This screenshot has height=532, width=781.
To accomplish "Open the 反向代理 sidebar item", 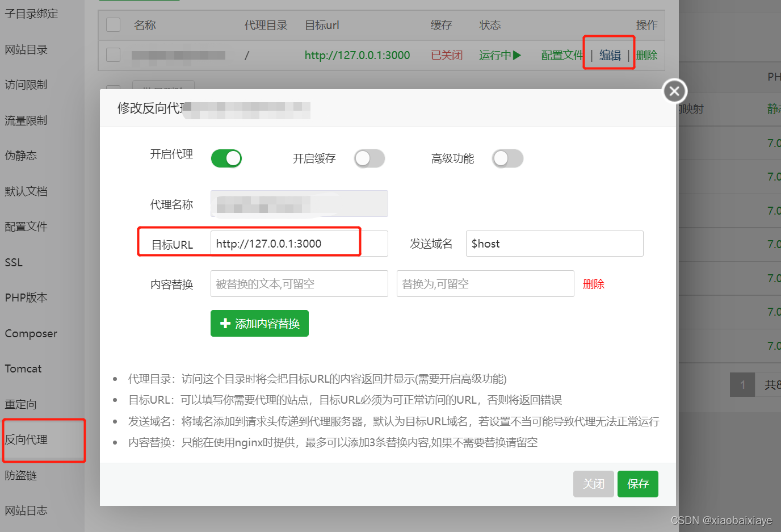I will click(x=27, y=440).
